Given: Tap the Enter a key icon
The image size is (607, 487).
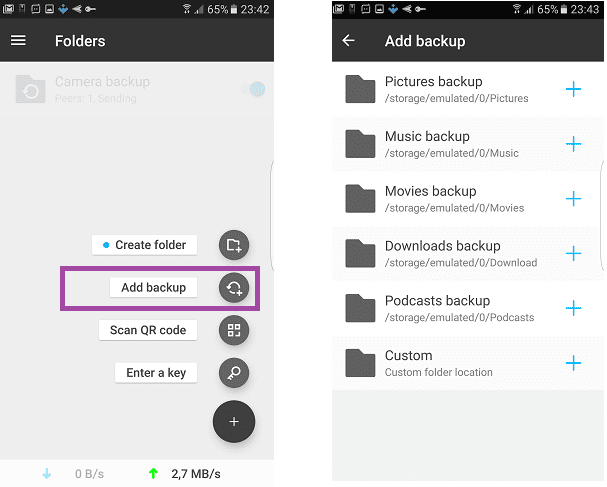Looking at the screenshot, I should (234, 373).
